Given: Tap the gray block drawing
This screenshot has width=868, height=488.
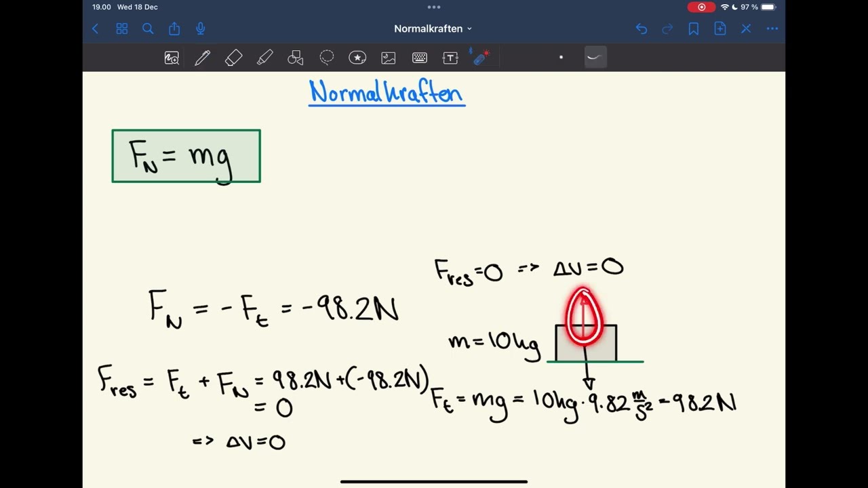Looking at the screenshot, I should pos(586,343).
